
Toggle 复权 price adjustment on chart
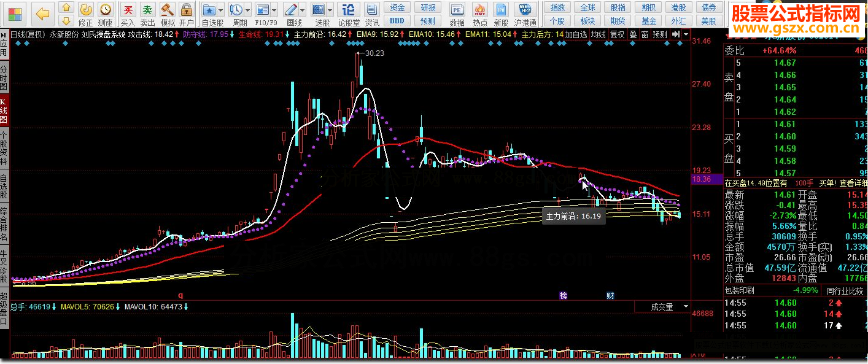point(617,35)
